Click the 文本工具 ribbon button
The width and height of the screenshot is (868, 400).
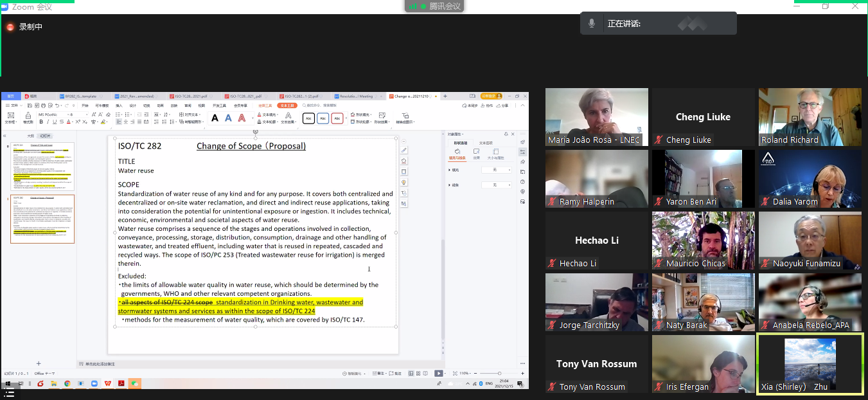tap(287, 105)
